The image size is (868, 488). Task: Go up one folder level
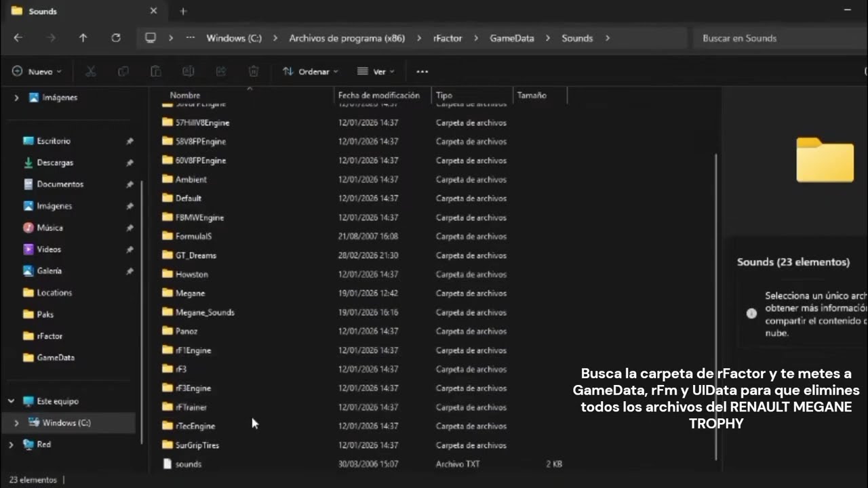tap(83, 38)
